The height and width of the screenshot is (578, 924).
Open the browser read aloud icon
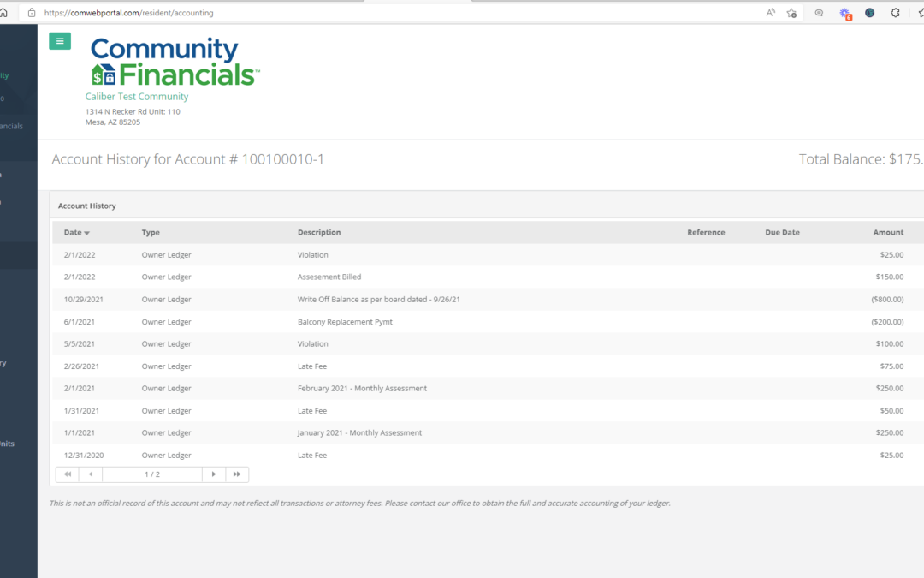(770, 13)
